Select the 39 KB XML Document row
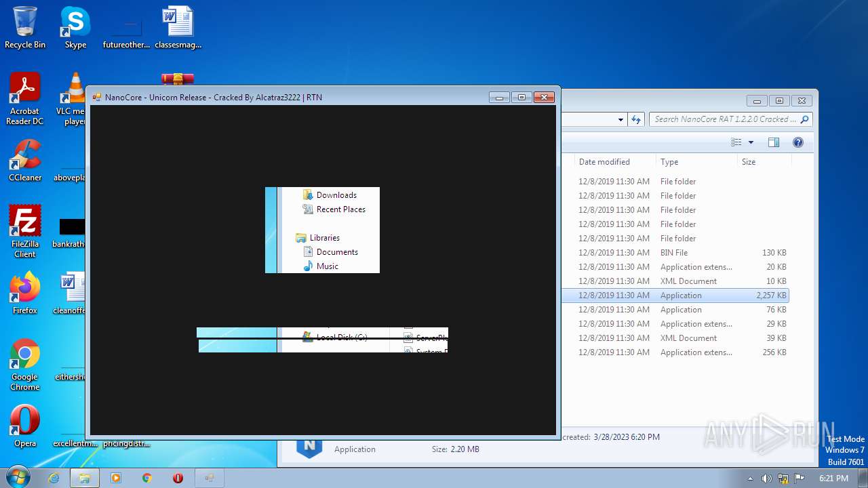 [675, 338]
